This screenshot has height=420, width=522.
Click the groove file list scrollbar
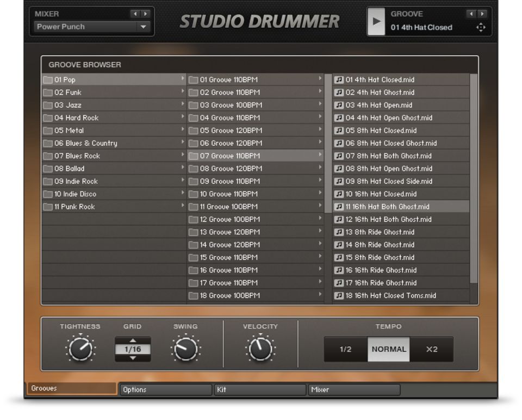coord(474,180)
